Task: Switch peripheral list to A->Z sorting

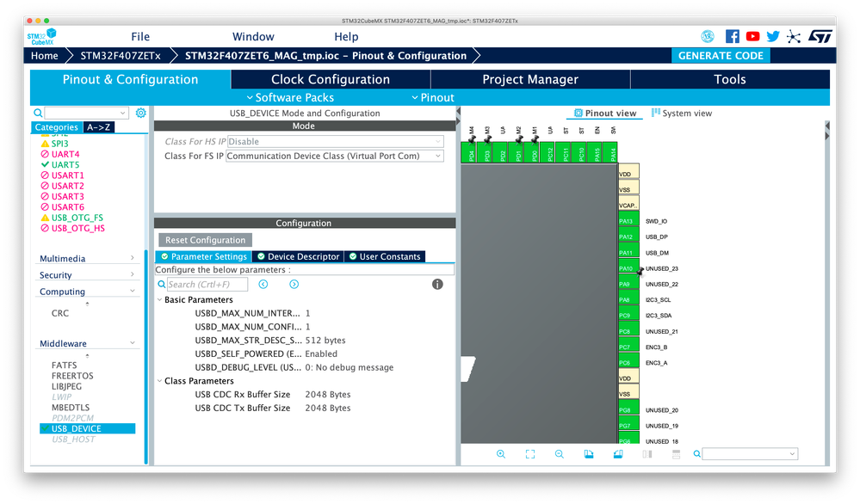Action: [x=99, y=127]
